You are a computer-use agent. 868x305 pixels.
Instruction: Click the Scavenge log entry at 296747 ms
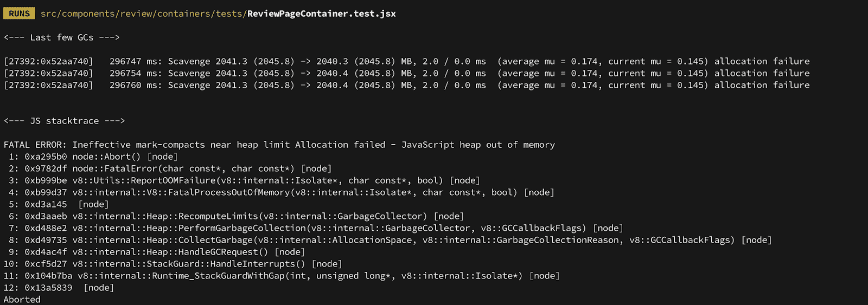(x=406, y=61)
